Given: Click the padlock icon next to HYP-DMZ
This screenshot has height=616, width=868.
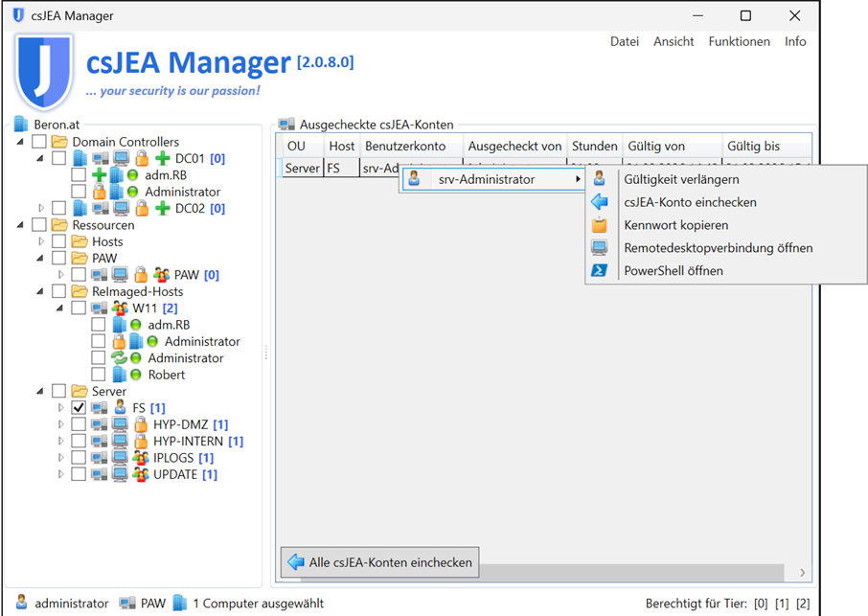Looking at the screenshot, I should click(140, 424).
